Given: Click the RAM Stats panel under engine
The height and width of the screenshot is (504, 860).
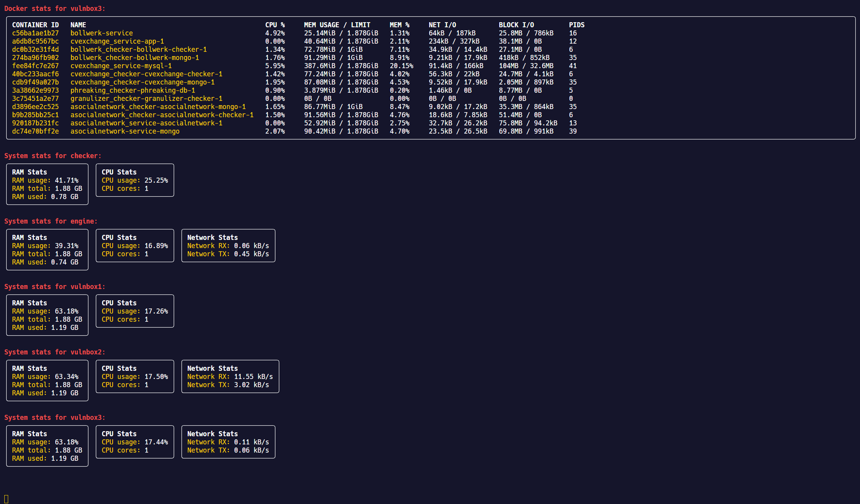Looking at the screenshot, I should click(x=47, y=250).
